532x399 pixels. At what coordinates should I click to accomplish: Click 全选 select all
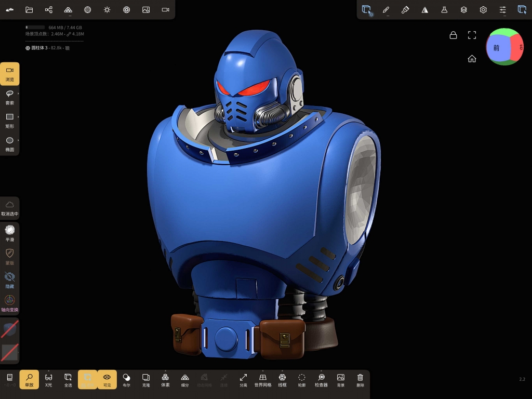(68, 380)
